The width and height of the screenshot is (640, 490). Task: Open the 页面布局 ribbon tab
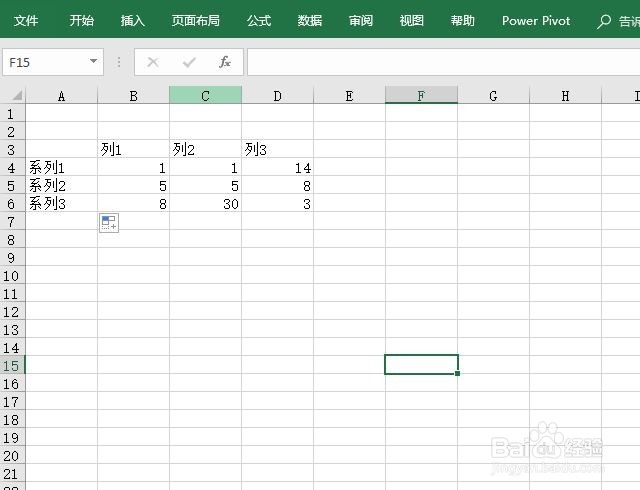pyautogui.click(x=196, y=20)
